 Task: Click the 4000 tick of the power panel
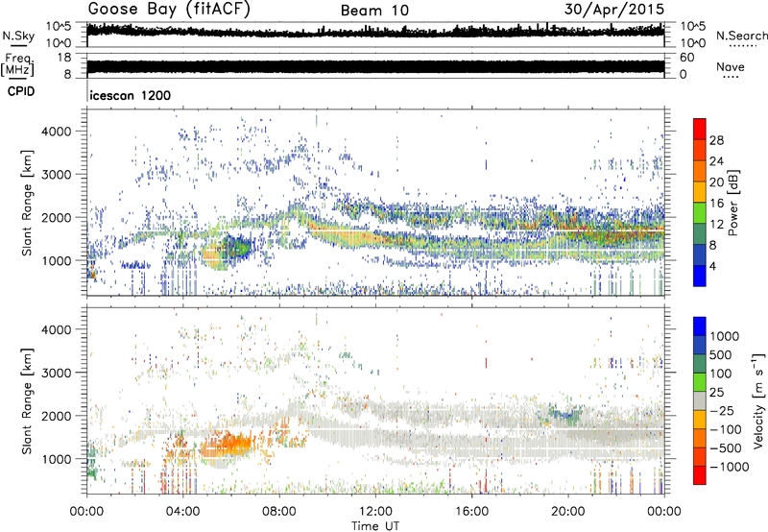pos(57,132)
